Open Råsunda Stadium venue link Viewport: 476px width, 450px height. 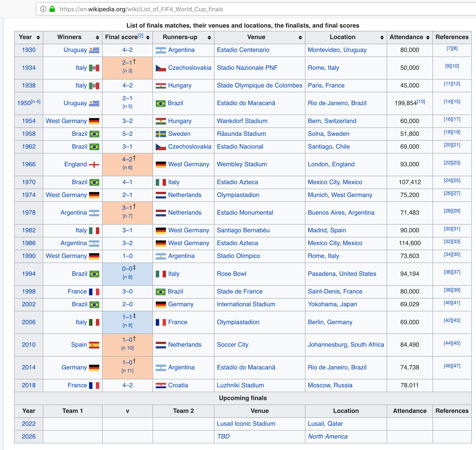[x=241, y=134]
